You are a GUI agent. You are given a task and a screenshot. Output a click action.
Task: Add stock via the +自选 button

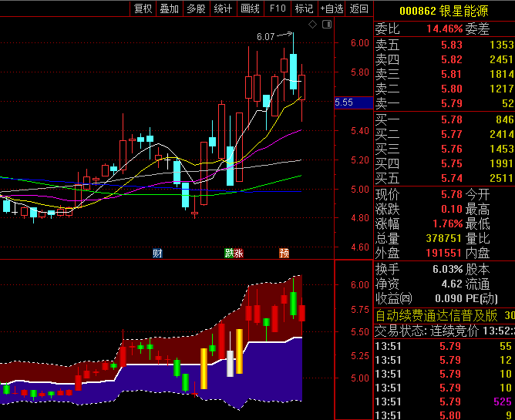[x=332, y=8]
